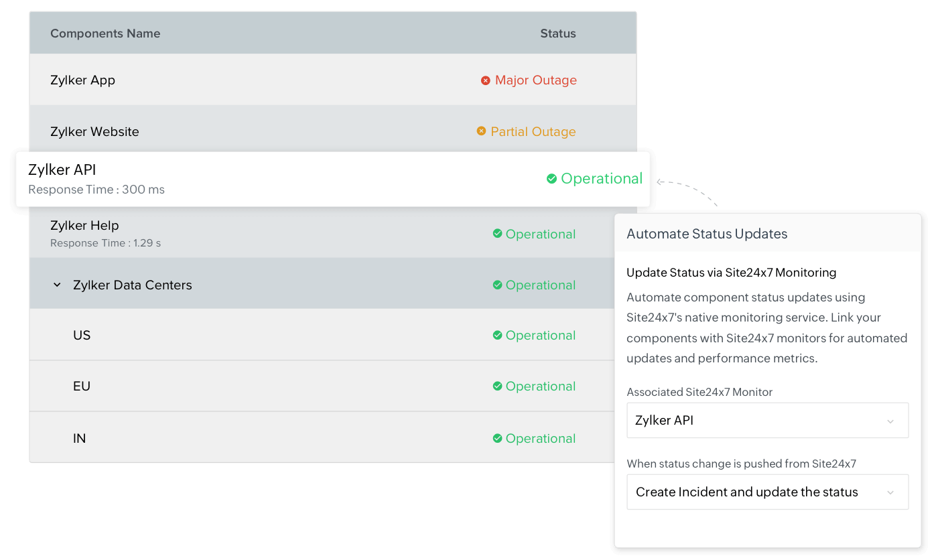Click the Operational status text for Zylker API
The height and width of the screenshot is (560, 938).
602,178
